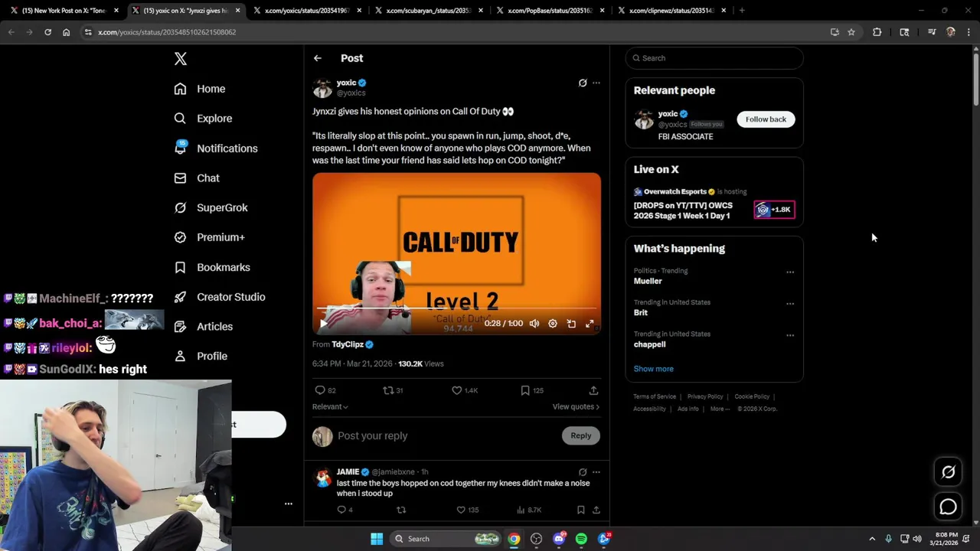Viewport: 980px width, 551px height.
Task: Mute the video volume
Action: 534,324
